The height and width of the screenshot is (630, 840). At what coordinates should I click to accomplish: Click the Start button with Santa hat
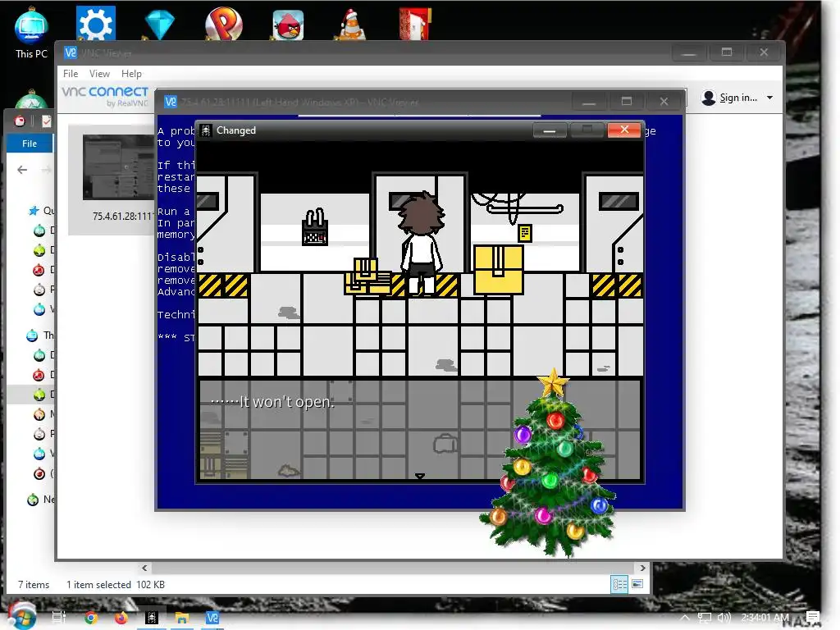click(21, 616)
